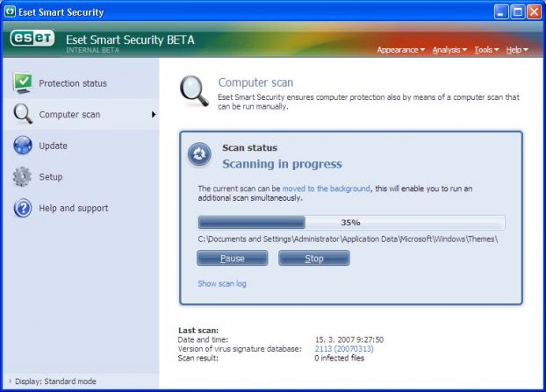Open the Show scan log link
The height and width of the screenshot is (392, 546).
coord(222,283)
